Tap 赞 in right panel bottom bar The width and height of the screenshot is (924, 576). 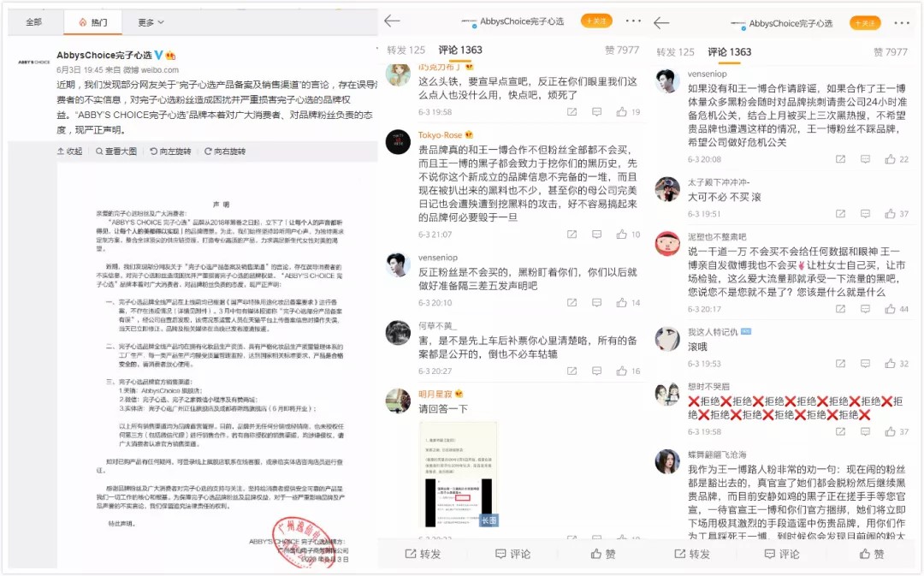(x=872, y=555)
